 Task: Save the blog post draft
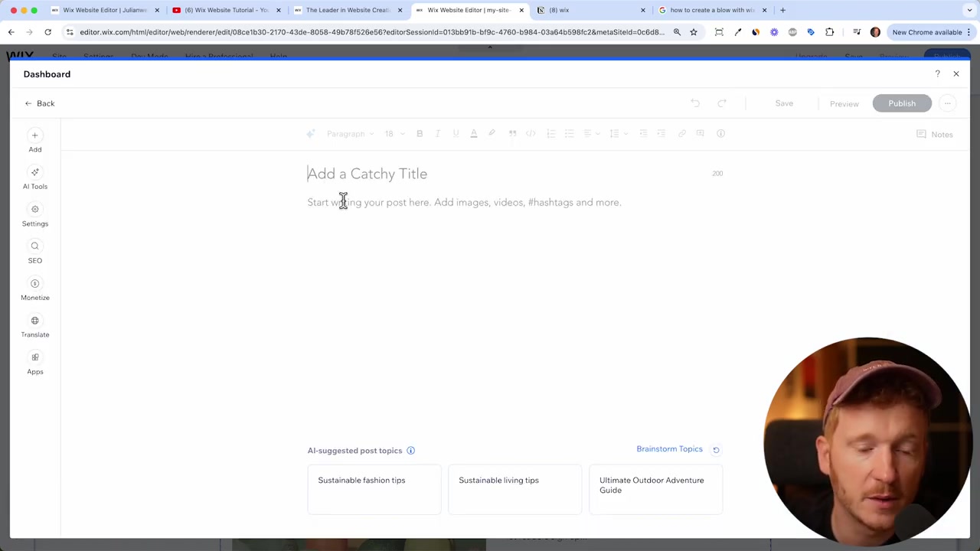(784, 103)
